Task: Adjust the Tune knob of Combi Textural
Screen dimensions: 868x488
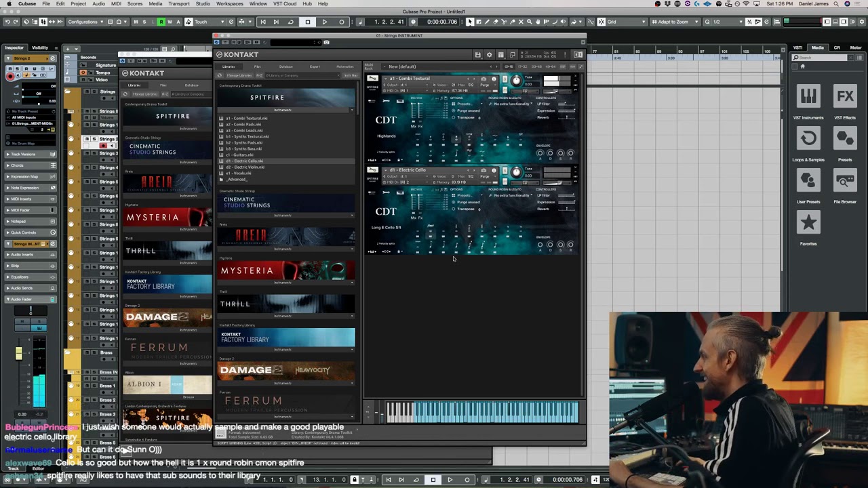Action: (516, 81)
